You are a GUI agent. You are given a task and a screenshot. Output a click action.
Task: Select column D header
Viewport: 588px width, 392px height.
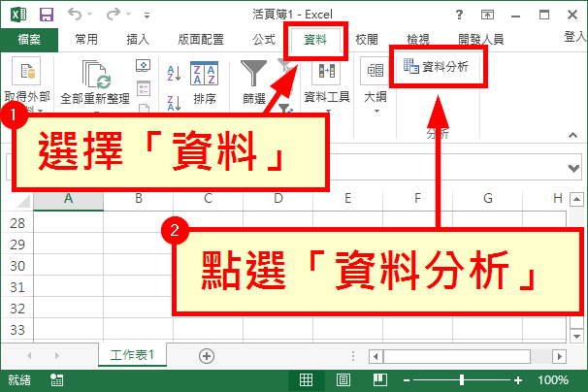click(x=278, y=199)
